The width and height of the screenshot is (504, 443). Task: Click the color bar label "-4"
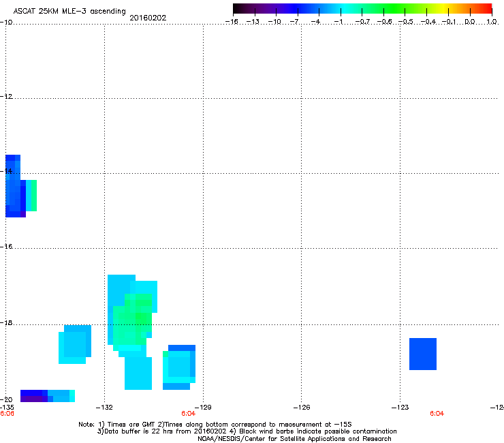(x=315, y=22)
